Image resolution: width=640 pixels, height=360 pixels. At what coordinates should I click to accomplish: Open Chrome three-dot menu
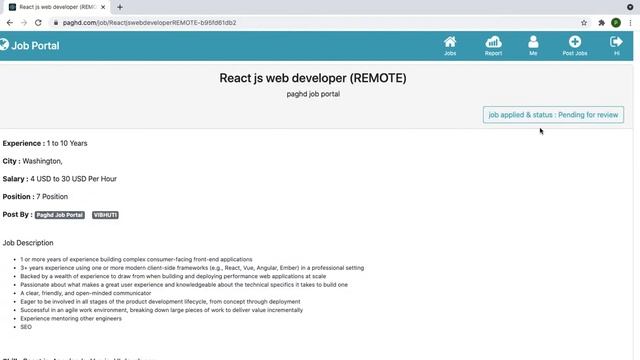pos(630,23)
